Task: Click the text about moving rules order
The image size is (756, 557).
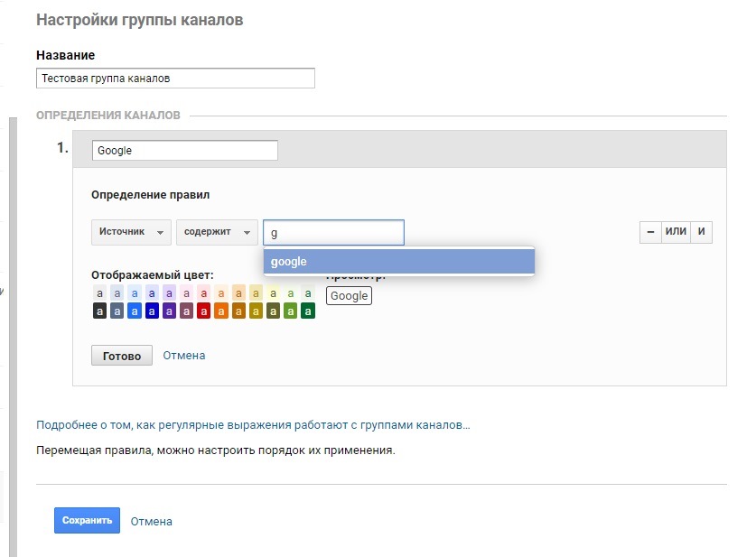Action: pos(216,450)
